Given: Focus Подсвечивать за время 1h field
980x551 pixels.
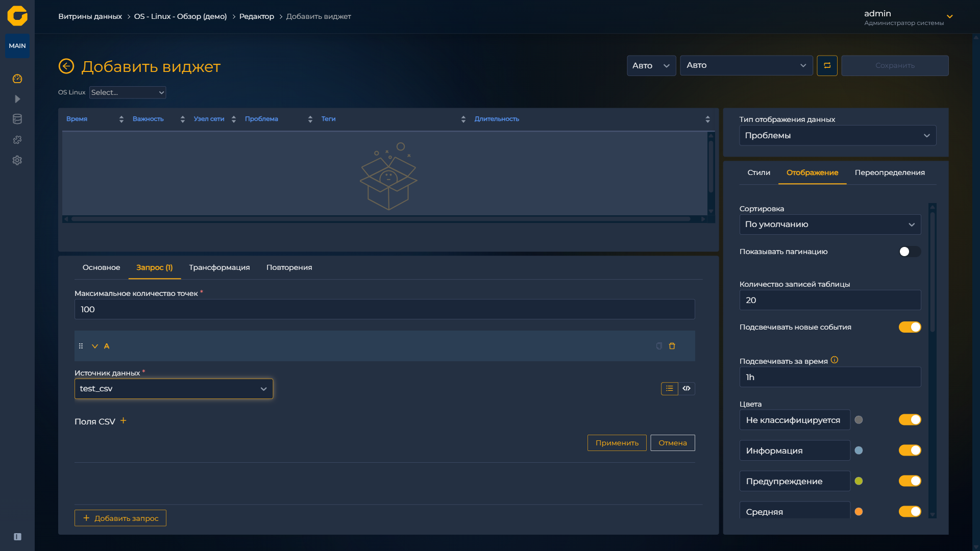Looking at the screenshot, I should (830, 377).
